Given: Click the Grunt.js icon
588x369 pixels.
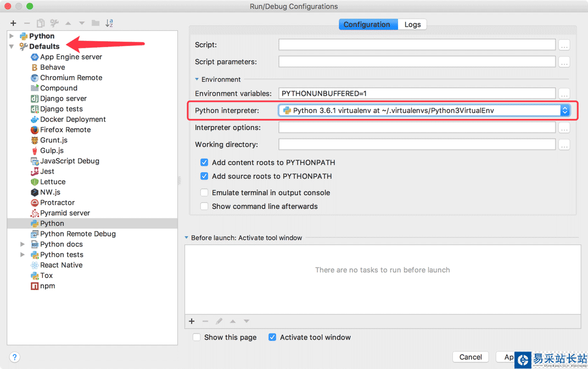Looking at the screenshot, I should point(35,140).
